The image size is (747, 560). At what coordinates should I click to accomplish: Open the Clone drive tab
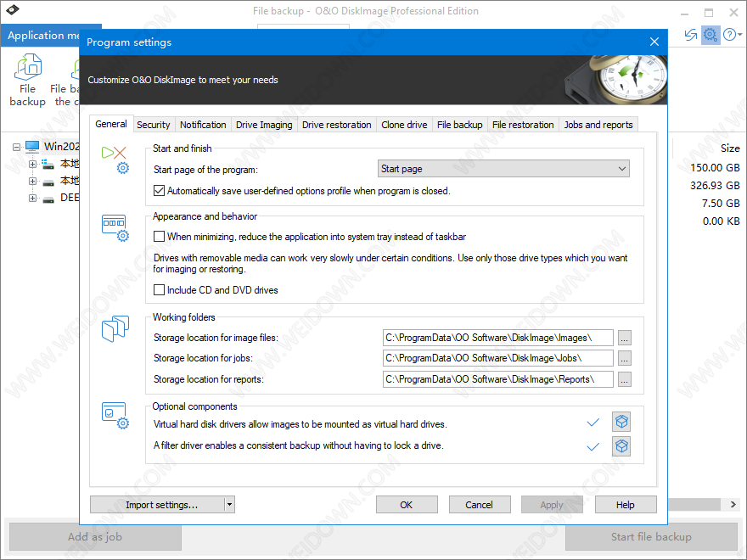pyautogui.click(x=404, y=125)
